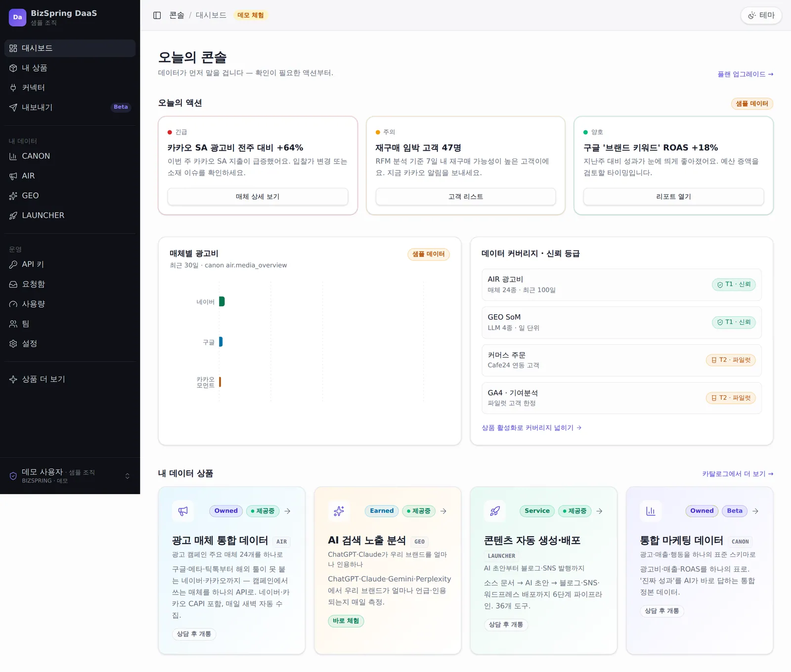791x672 pixels.
Task: Open arrow on 광고 매체 통합 데이터 card
Action: click(x=287, y=511)
